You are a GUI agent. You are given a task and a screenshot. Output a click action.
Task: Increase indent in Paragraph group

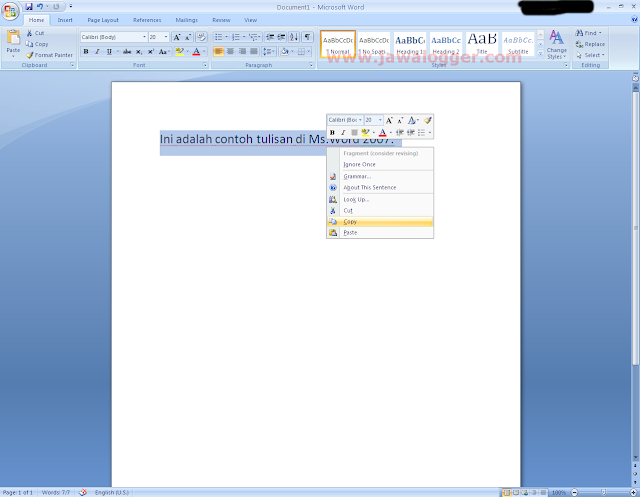click(x=281, y=37)
